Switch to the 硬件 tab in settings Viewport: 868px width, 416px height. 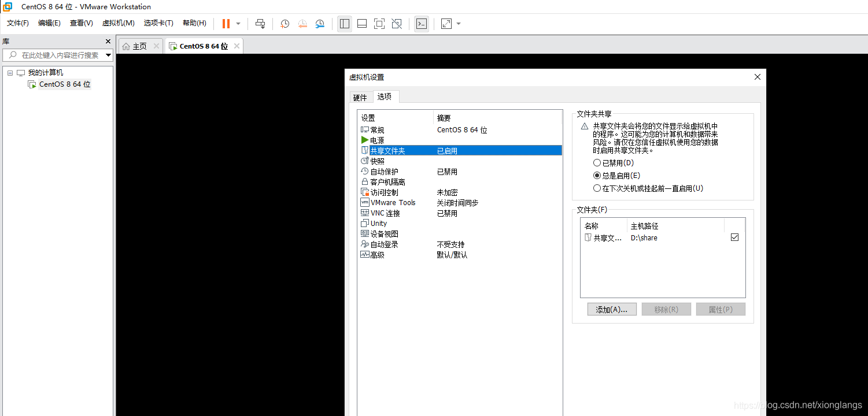[360, 98]
